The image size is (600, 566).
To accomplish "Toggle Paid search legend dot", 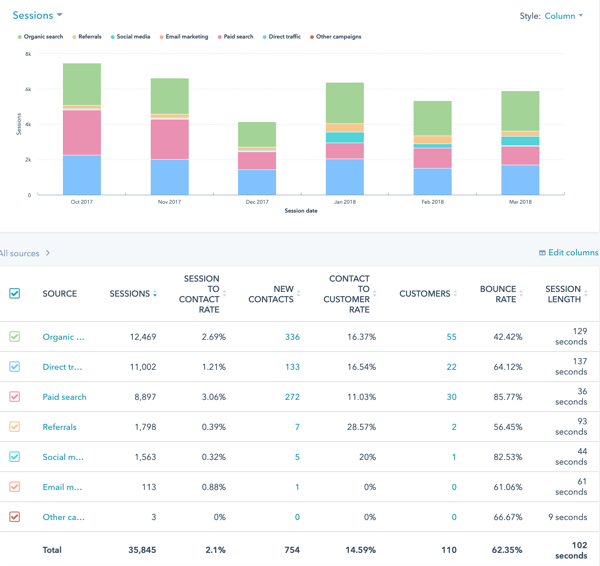I will point(220,37).
